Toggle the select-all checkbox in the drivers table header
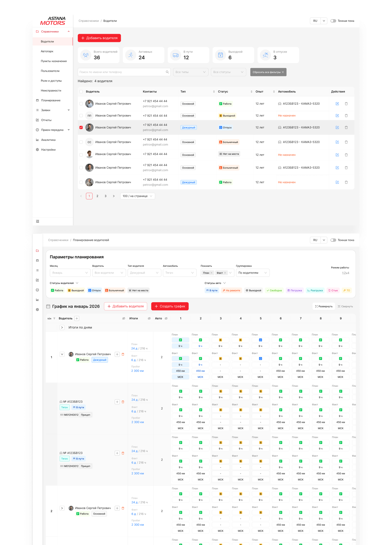The height and width of the screenshot is (545, 392). click(x=81, y=92)
